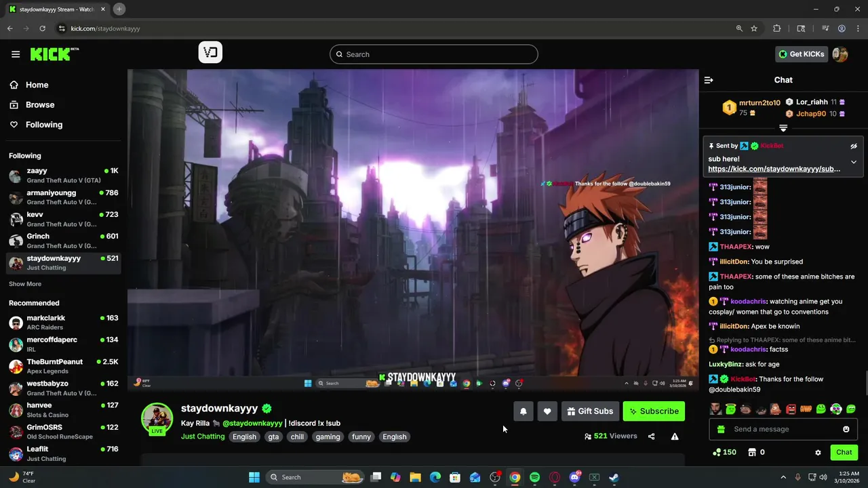Click the site search field
Viewport: 868px width, 488px height.
pos(434,54)
